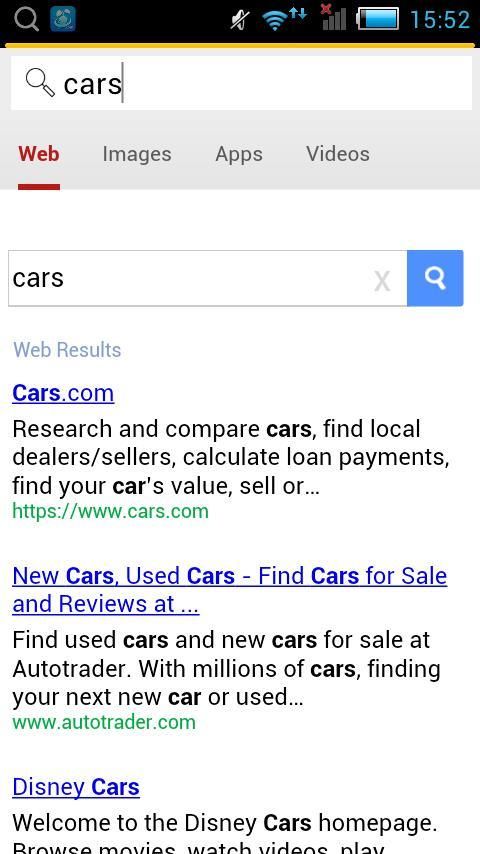Tap the blue app notification icon
Viewport: 480px width, 854px height.
[63, 19]
